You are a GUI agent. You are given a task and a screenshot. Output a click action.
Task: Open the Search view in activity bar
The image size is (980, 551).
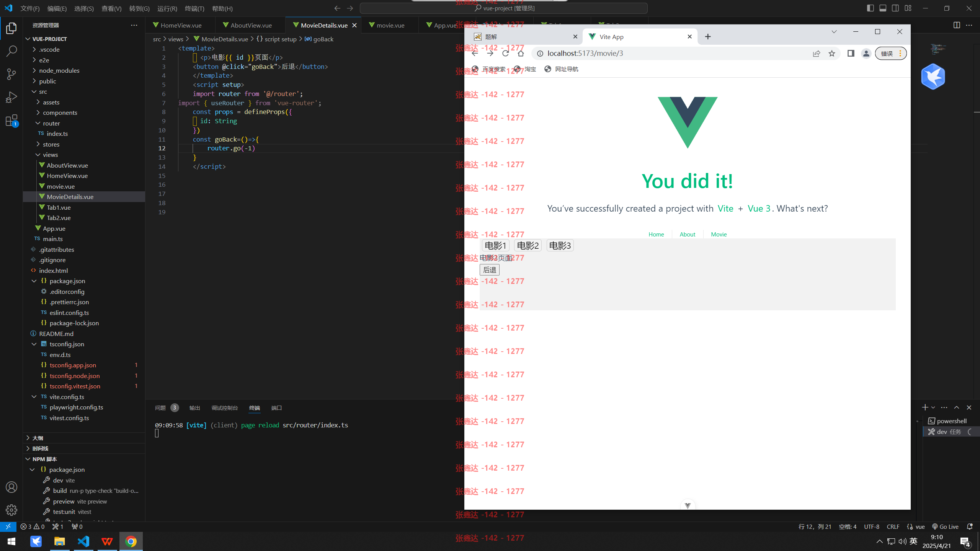[x=11, y=51]
